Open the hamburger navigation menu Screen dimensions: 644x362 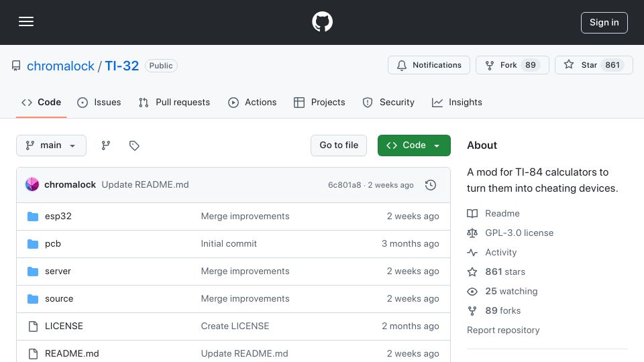26,21
